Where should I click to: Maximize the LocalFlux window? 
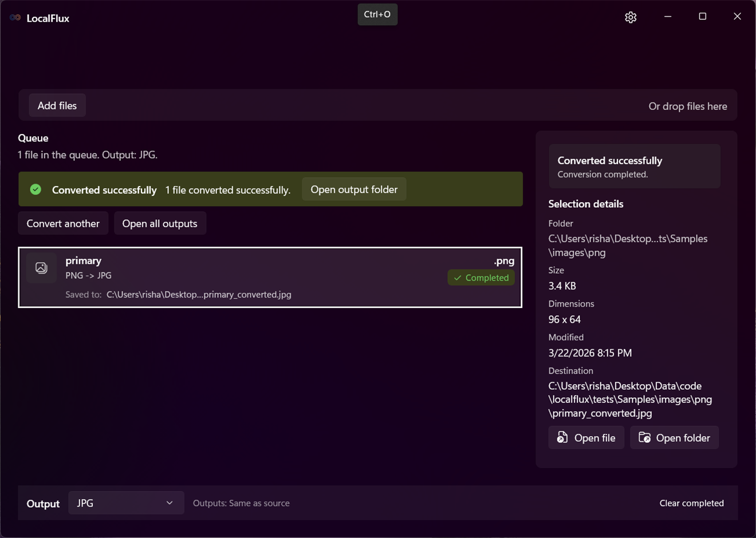(x=703, y=17)
